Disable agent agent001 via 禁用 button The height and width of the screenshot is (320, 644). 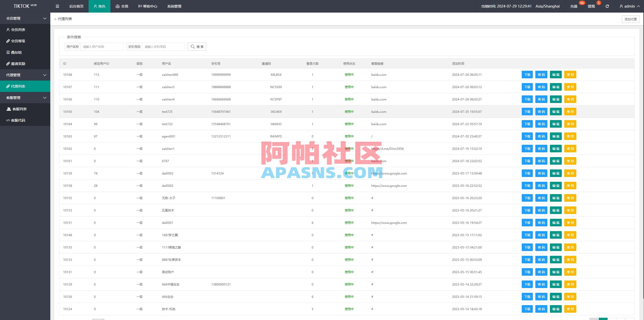point(570,136)
